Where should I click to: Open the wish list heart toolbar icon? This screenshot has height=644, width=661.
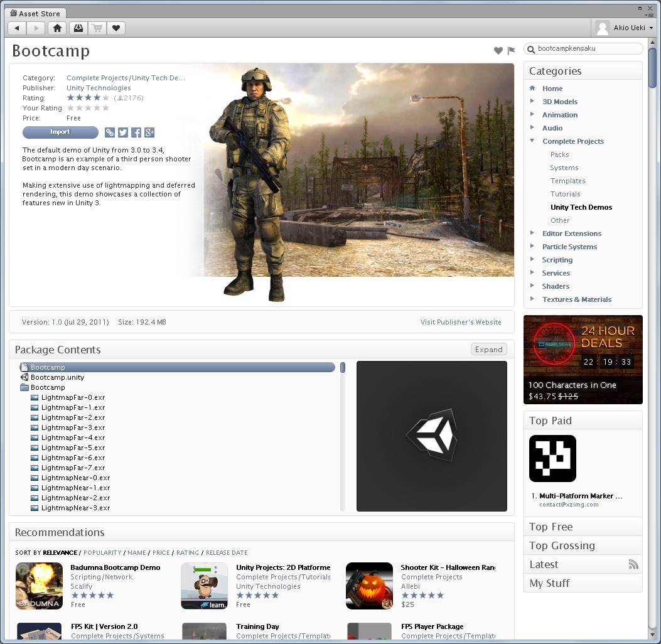pos(116,28)
